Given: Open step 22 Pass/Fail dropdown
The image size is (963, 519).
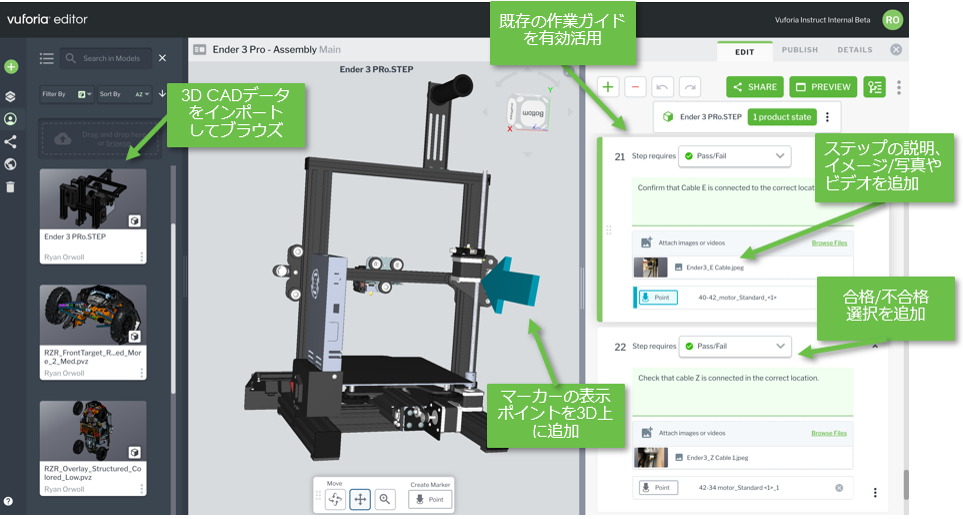Looking at the screenshot, I should [x=735, y=346].
